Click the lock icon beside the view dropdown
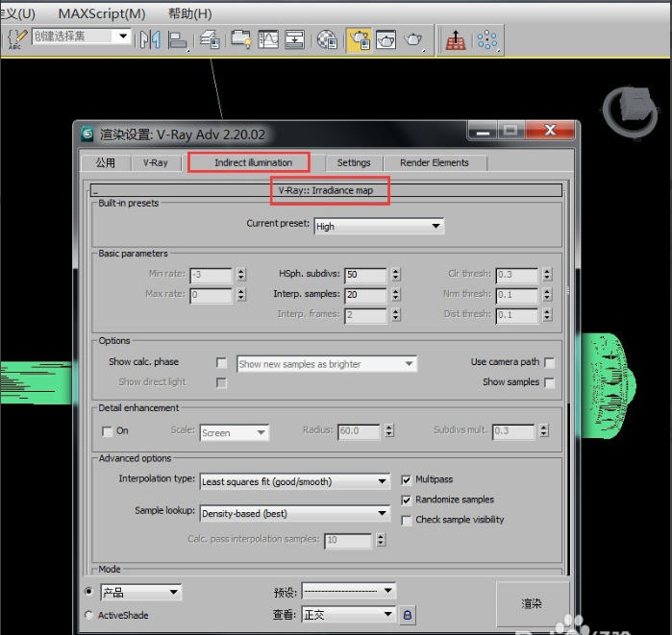672x635 pixels. [x=408, y=615]
